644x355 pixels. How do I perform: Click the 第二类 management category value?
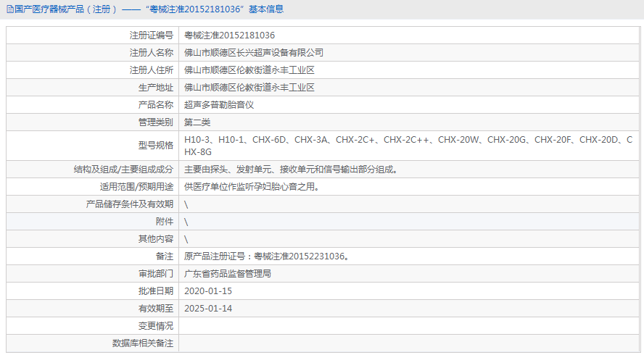197,122
